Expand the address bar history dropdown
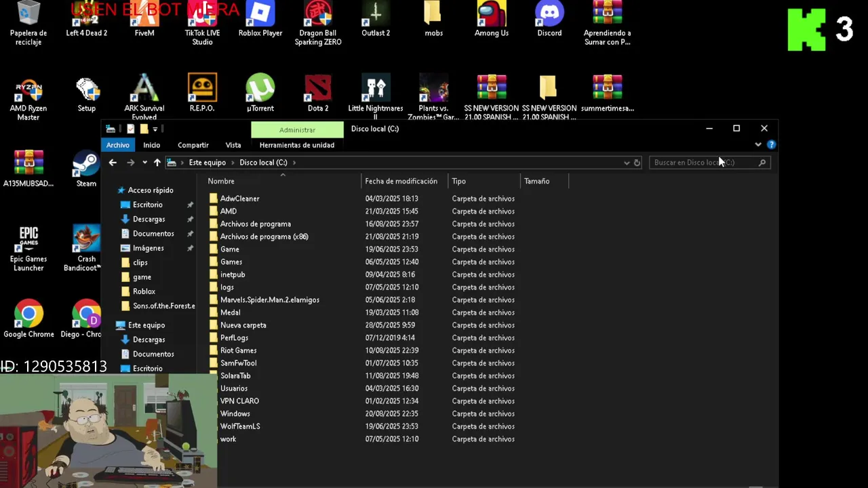This screenshot has width=868, height=488. 627,163
